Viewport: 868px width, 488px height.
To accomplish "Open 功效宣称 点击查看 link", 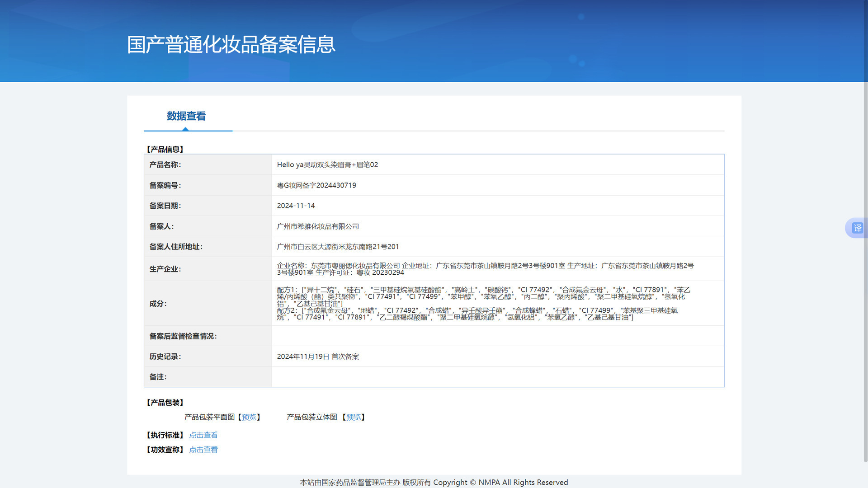I will click(203, 450).
